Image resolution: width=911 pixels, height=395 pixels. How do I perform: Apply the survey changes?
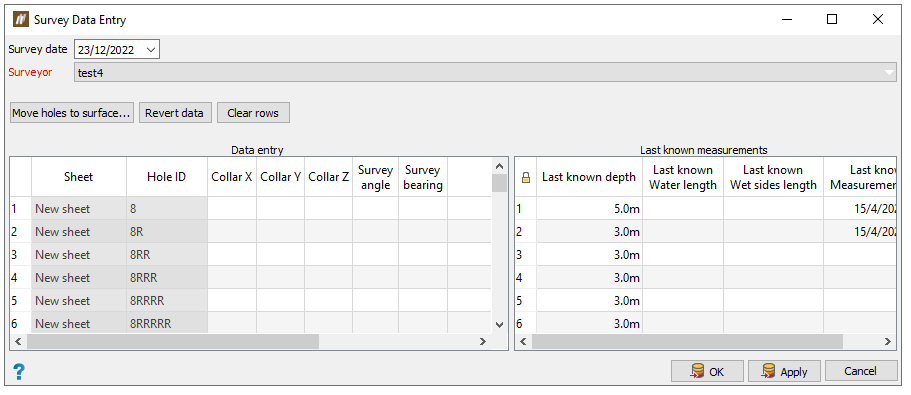[x=784, y=371]
